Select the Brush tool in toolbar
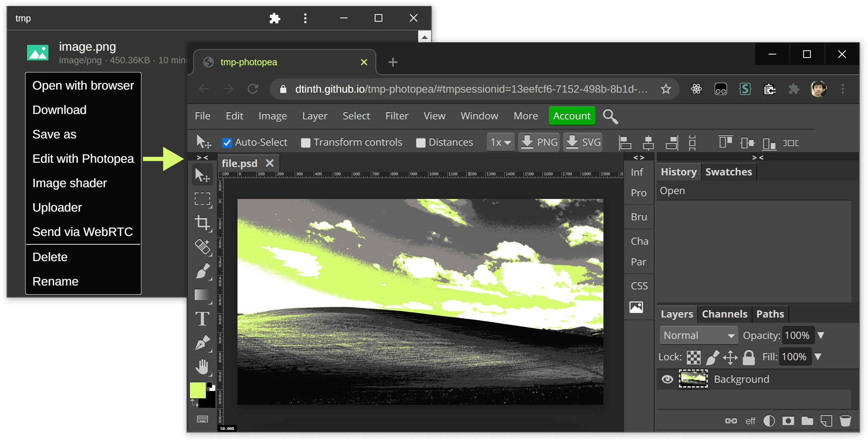The width and height of the screenshot is (868, 441). pyautogui.click(x=202, y=271)
